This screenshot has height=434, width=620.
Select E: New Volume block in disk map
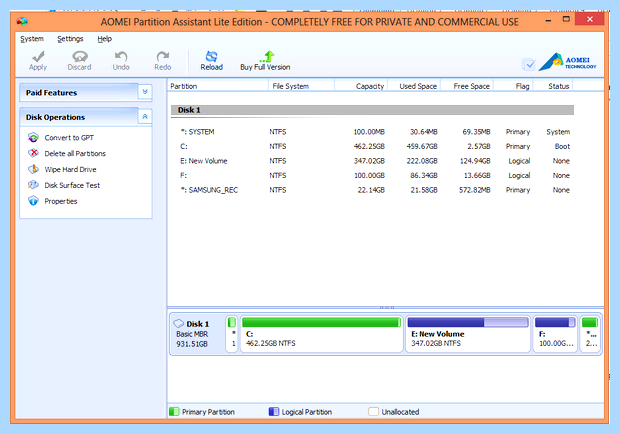pyautogui.click(x=468, y=334)
